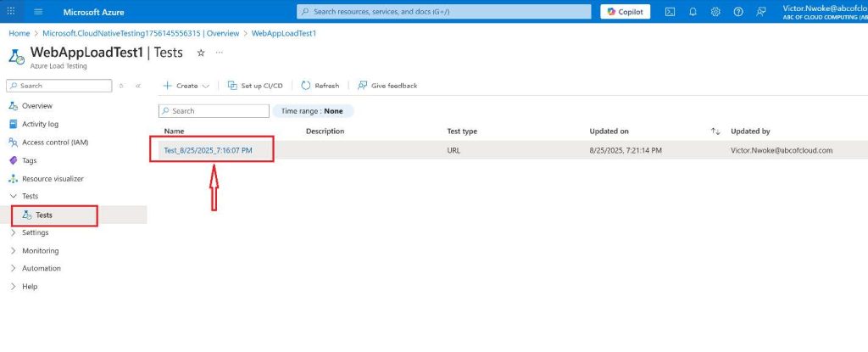
Task: Sort by the Name column header
Action: 175,131
